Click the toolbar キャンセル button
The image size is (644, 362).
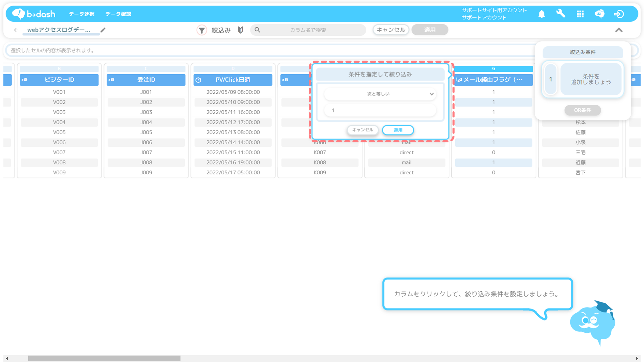pos(391,30)
